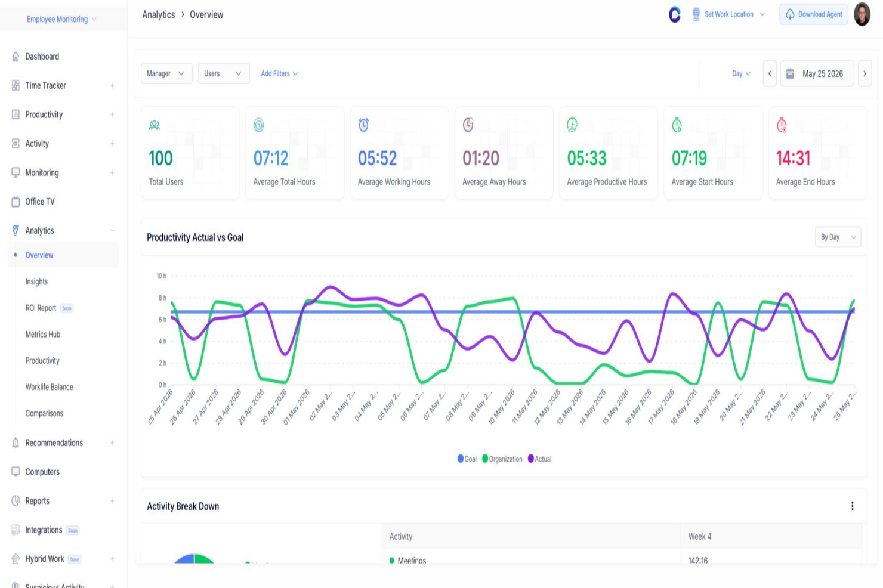This screenshot has height=588, width=883.
Task: Click the Productivity chart icon in sidebar
Action: 16,114
